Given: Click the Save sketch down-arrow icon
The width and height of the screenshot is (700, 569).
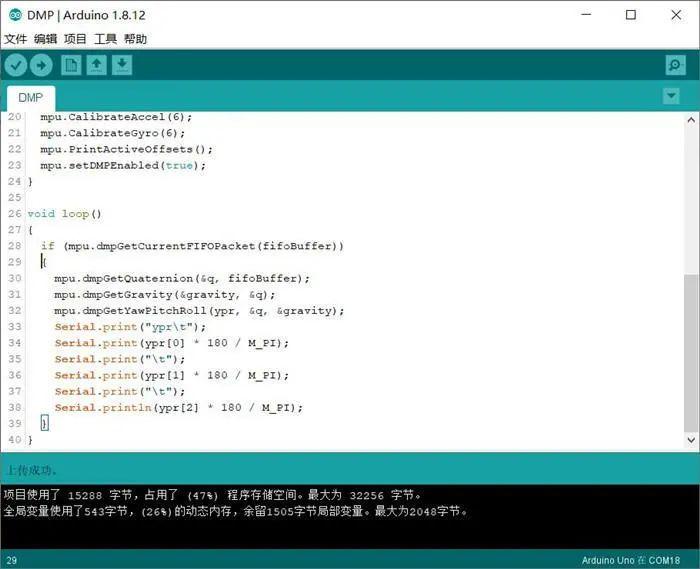Looking at the screenshot, I should point(121,65).
